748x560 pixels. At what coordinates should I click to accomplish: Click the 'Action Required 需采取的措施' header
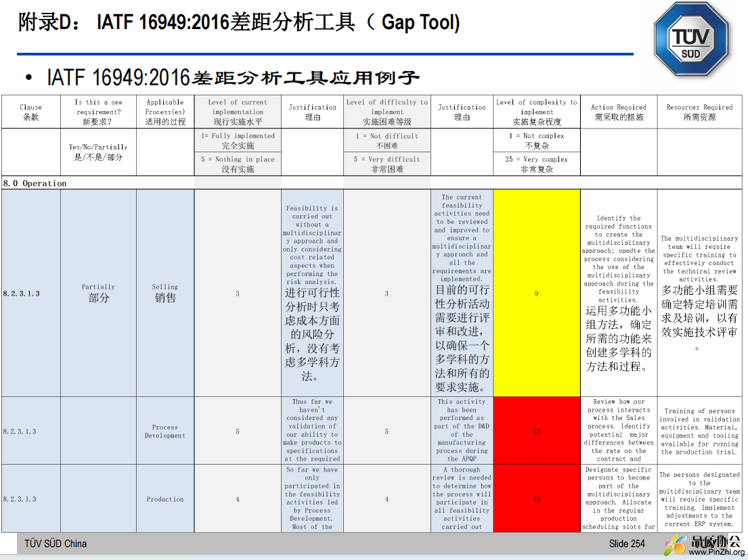(x=619, y=112)
